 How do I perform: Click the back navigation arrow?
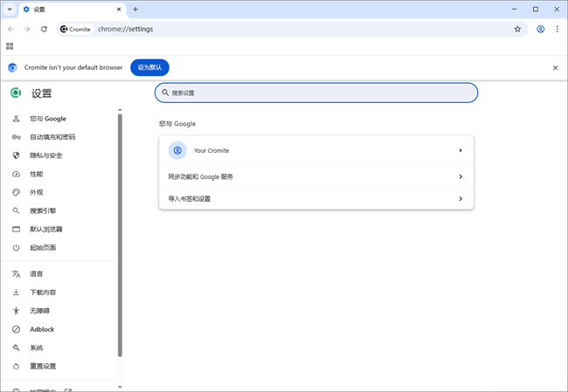pyautogui.click(x=10, y=29)
